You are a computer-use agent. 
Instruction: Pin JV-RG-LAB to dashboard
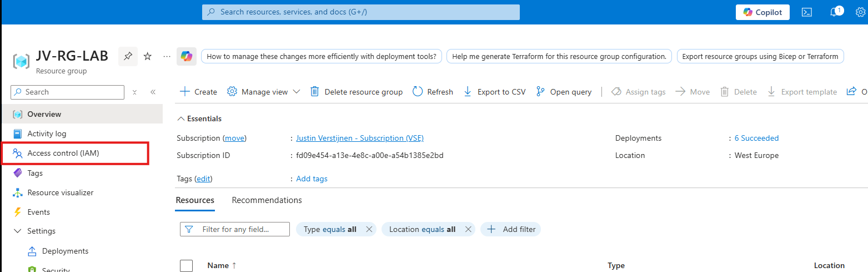click(128, 56)
